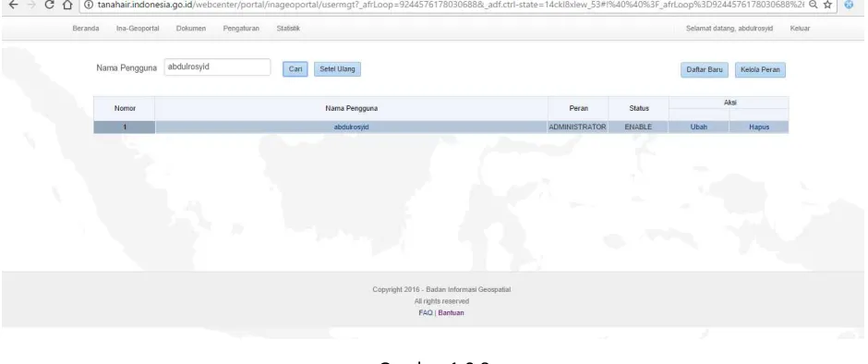868x364 pixels.
Task: Search users with the Cari button
Action: pyautogui.click(x=295, y=70)
